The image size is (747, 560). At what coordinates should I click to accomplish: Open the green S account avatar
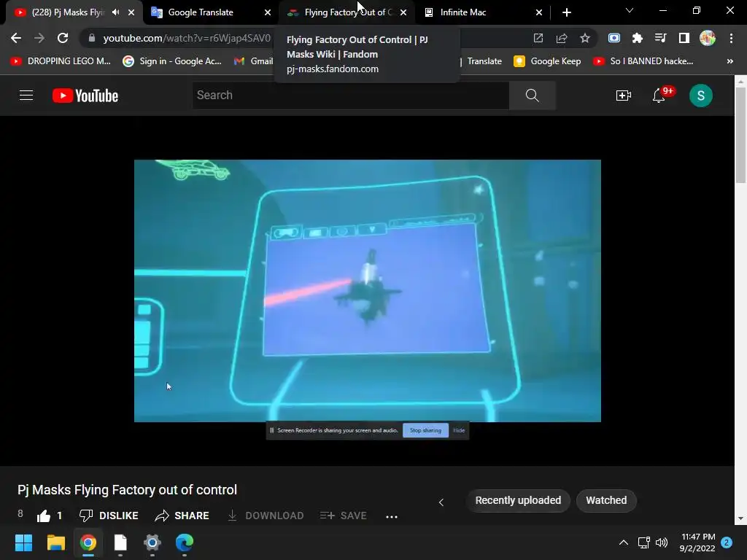pyautogui.click(x=701, y=96)
